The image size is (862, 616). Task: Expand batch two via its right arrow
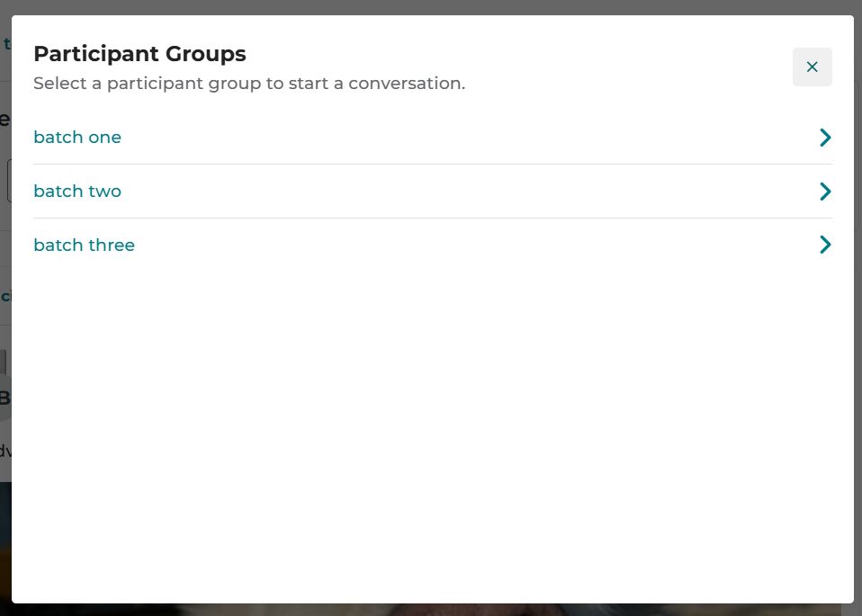pyautogui.click(x=825, y=192)
